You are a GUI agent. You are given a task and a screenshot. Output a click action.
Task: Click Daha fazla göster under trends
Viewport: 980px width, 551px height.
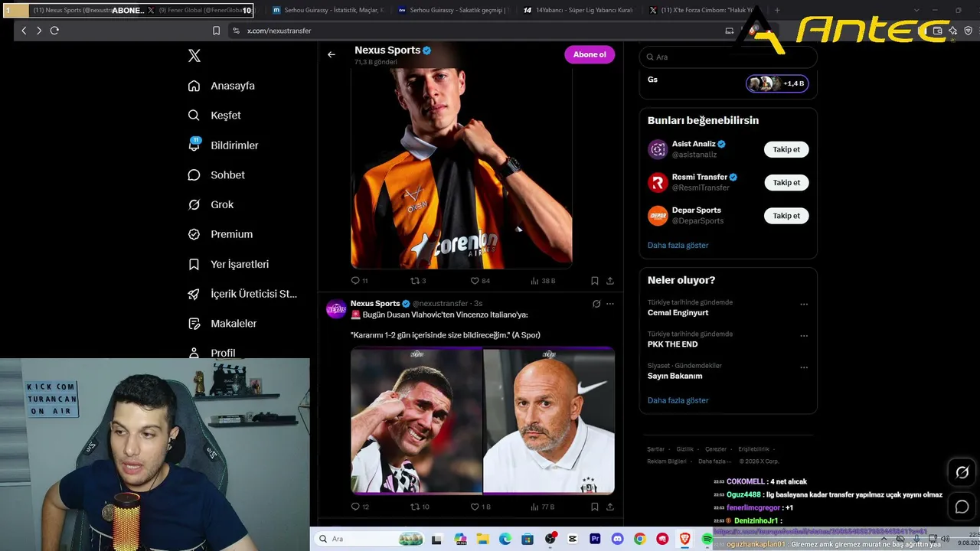(x=678, y=400)
